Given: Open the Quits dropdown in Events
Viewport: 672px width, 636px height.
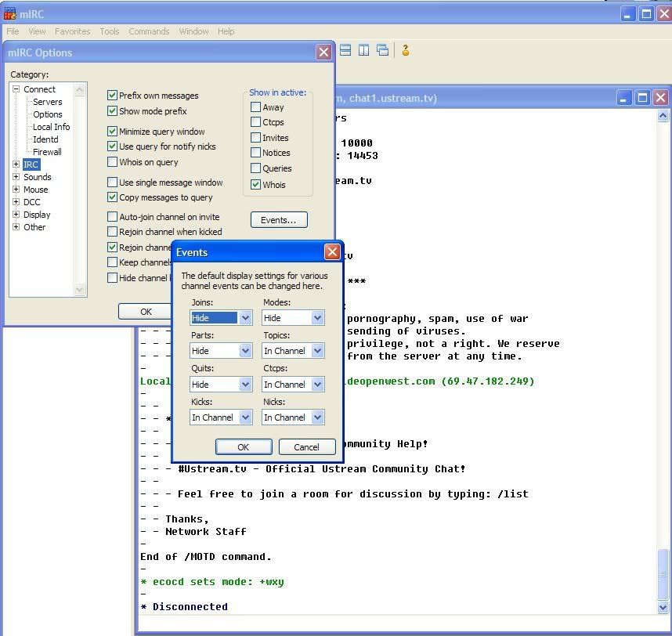Looking at the screenshot, I should tap(245, 385).
